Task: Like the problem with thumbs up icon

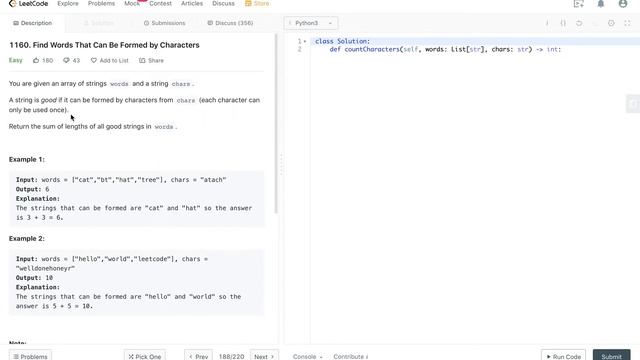Action: click(x=43, y=60)
